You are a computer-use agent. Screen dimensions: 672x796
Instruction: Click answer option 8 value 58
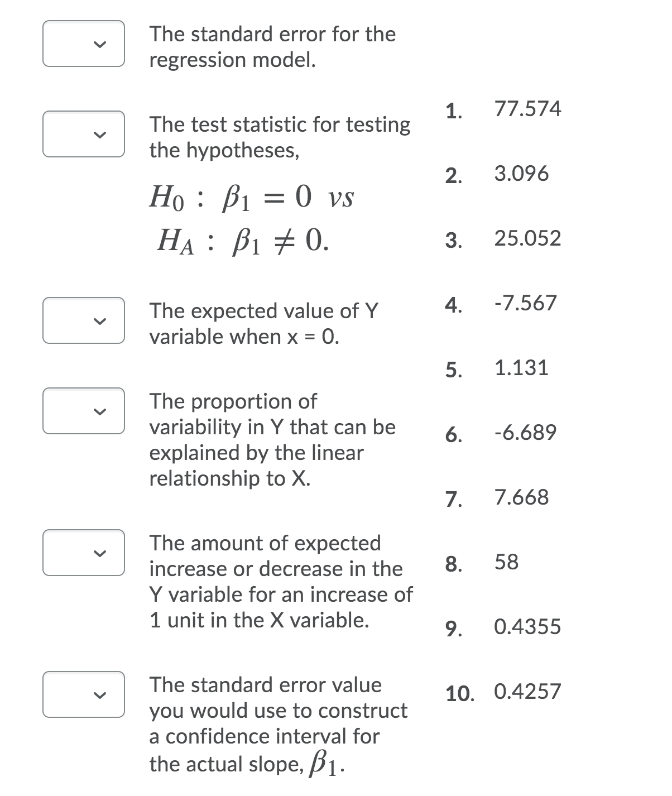pos(507,562)
